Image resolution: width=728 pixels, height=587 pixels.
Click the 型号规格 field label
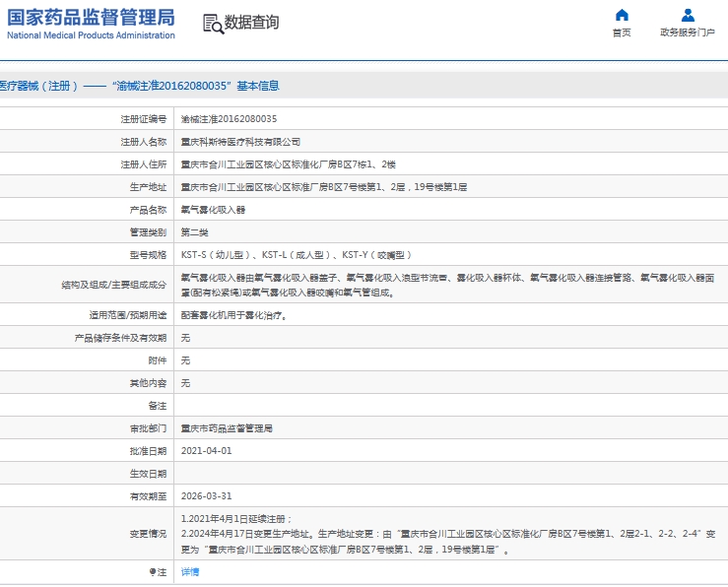pos(148,255)
